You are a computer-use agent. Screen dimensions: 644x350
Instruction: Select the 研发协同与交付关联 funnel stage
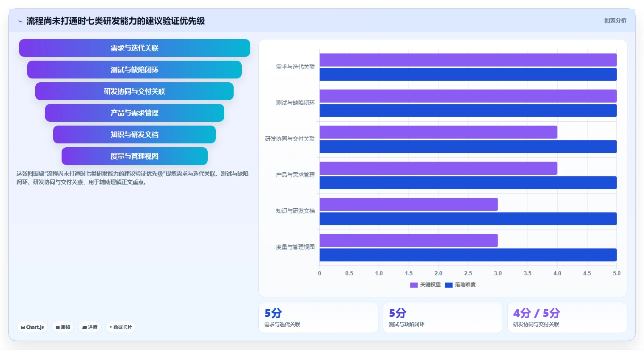click(x=134, y=91)
